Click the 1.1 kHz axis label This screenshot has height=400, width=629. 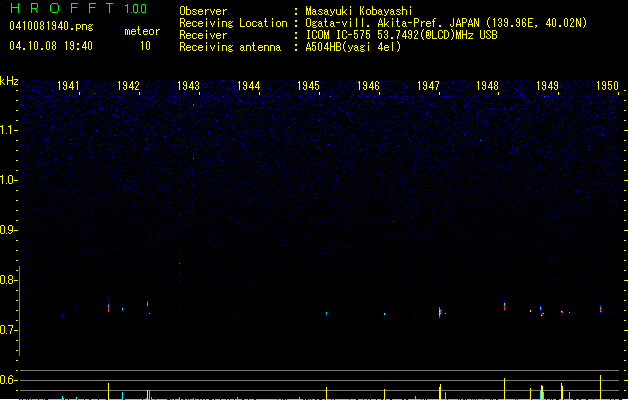coord(8,130)
